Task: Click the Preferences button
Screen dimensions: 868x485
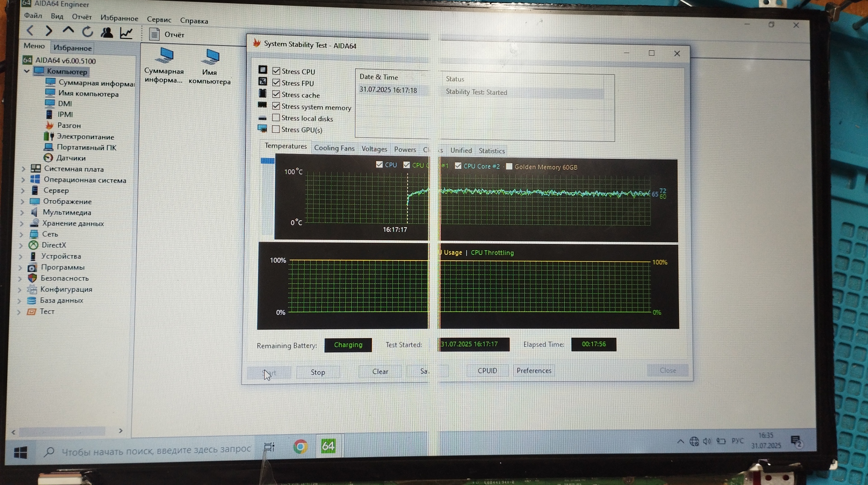Action: pyautogui.click(x=534, y=371)
